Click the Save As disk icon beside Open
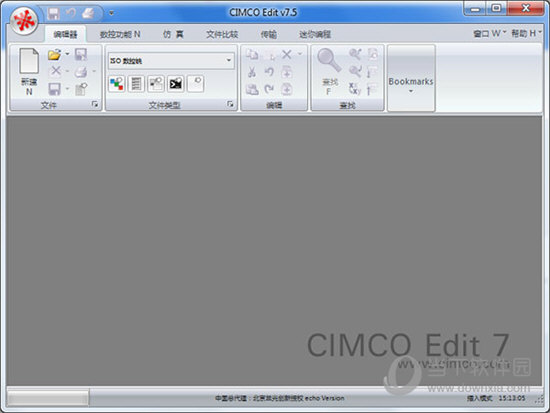The width and height of the screenshot is (550, 413). [x=81, y=54]
